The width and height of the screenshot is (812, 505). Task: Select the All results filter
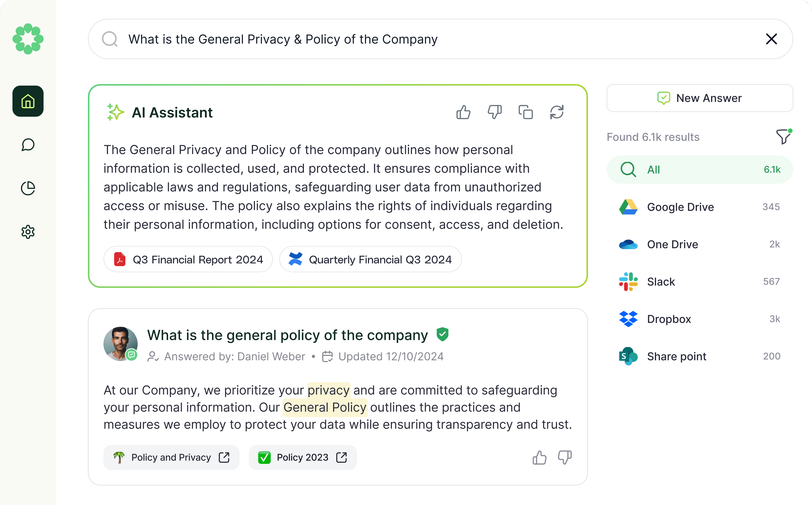coord(700,170)
